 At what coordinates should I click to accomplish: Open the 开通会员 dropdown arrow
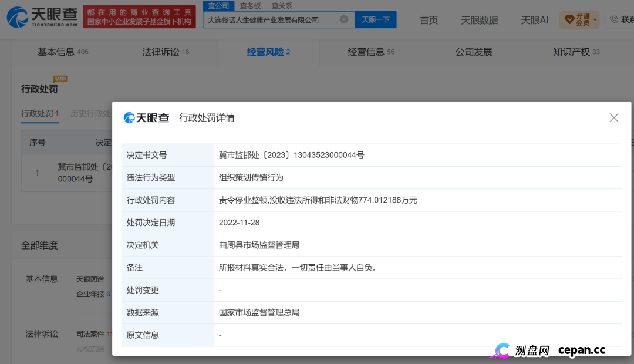[595, 19]
